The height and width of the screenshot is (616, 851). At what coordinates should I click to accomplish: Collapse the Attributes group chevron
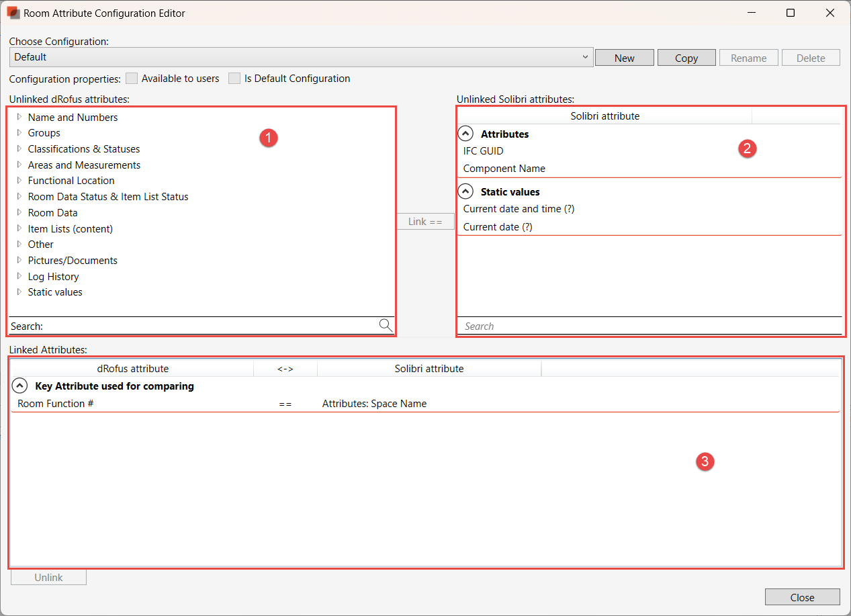[x=465, y=134]
